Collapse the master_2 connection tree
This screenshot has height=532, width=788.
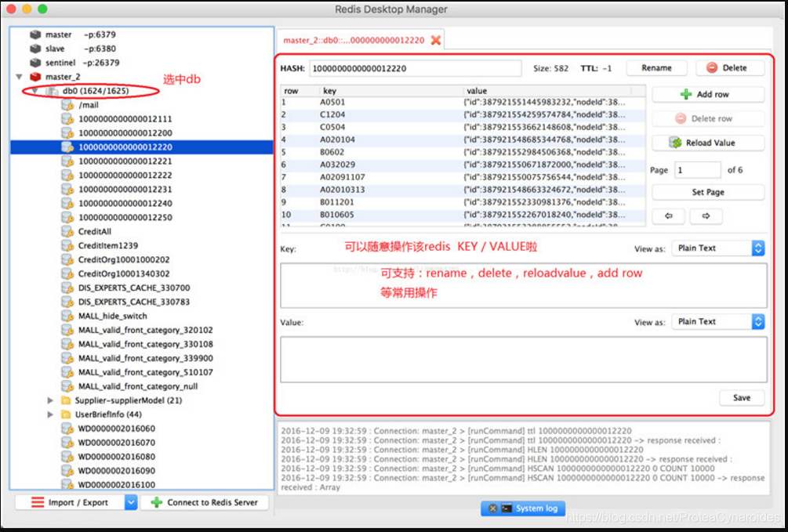pos(19,77)
